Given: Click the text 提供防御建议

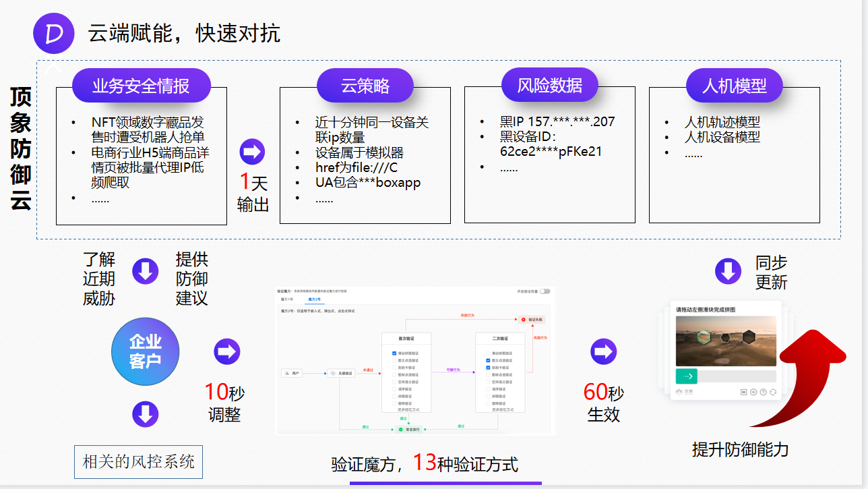Looking at the screenshot, I should click(192, 279).
